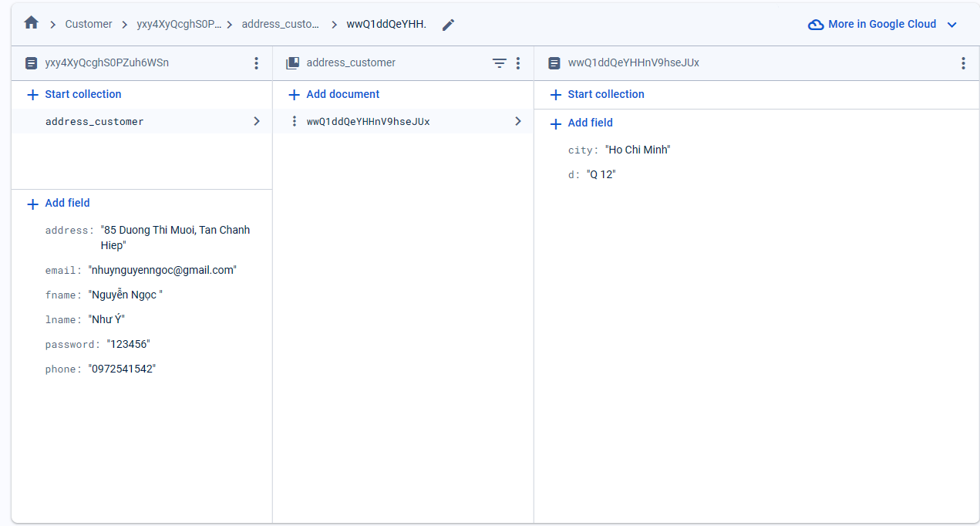Open the options menu beside wwQ1ddQeYHHnV9hseJUx list row
This screenshot has width=980, height=526.
294,121
